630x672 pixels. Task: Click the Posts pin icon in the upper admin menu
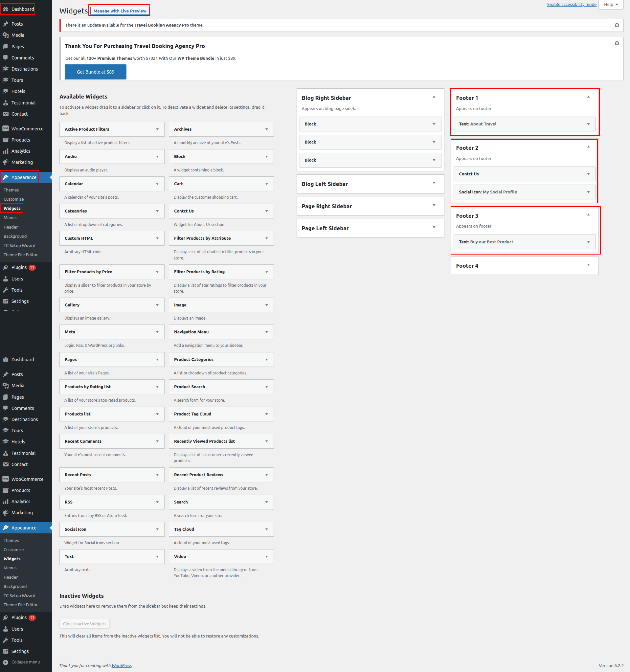[5, 24]
